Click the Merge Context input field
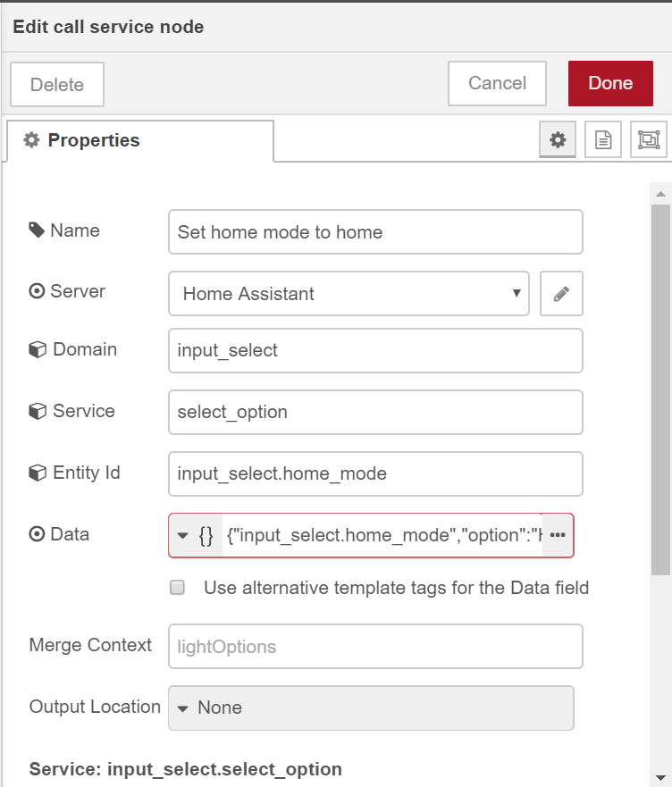The width and height of the screenshot is (672, 787). pyautogui.click(x=375, y=646)
